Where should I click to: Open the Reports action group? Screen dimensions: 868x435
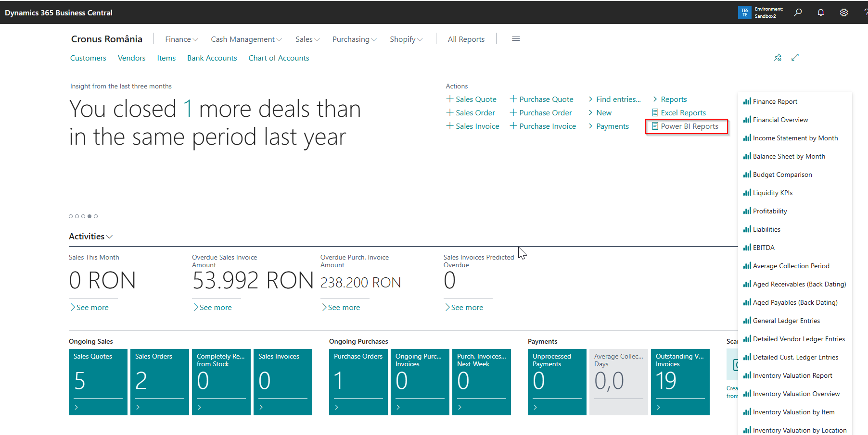[670, 99]
